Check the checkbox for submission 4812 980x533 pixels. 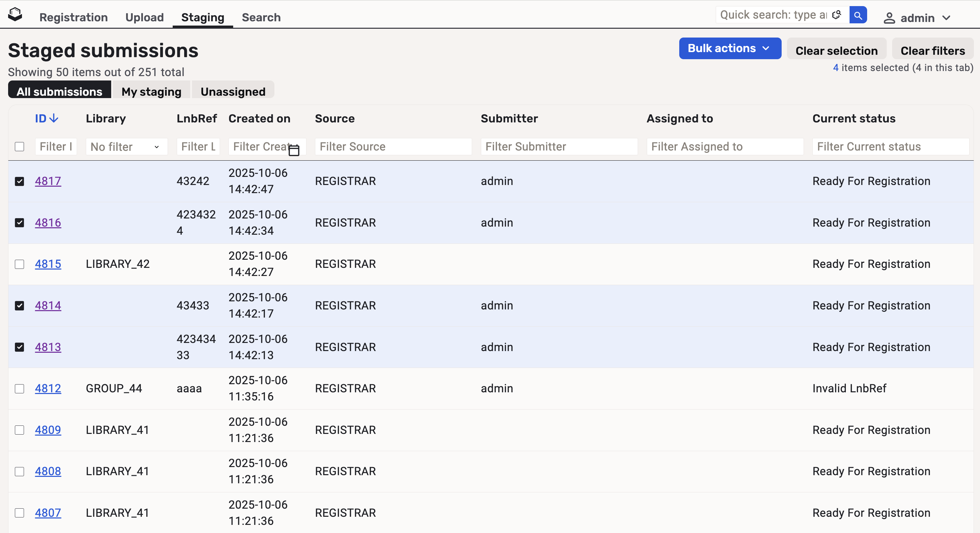[19, 389]
